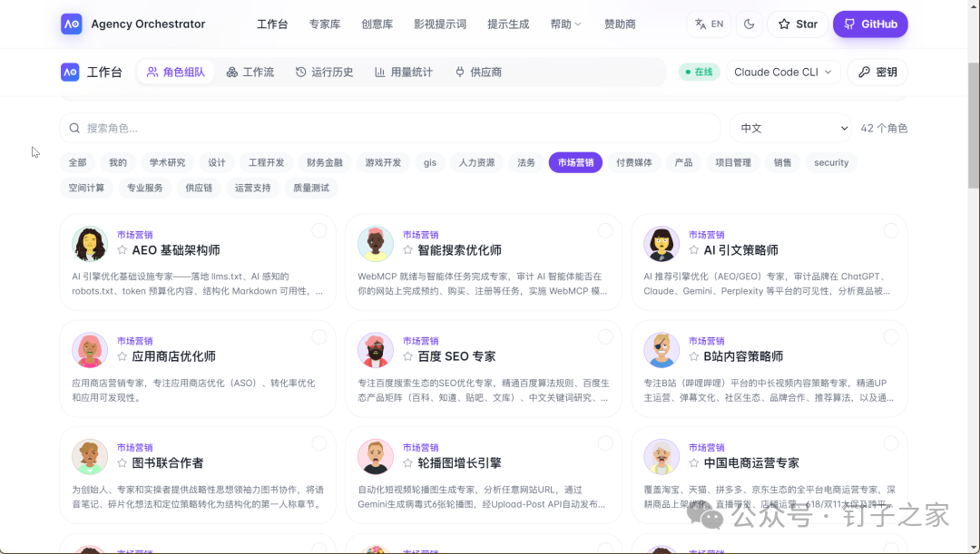Filter roles by security category

point(831,162)
